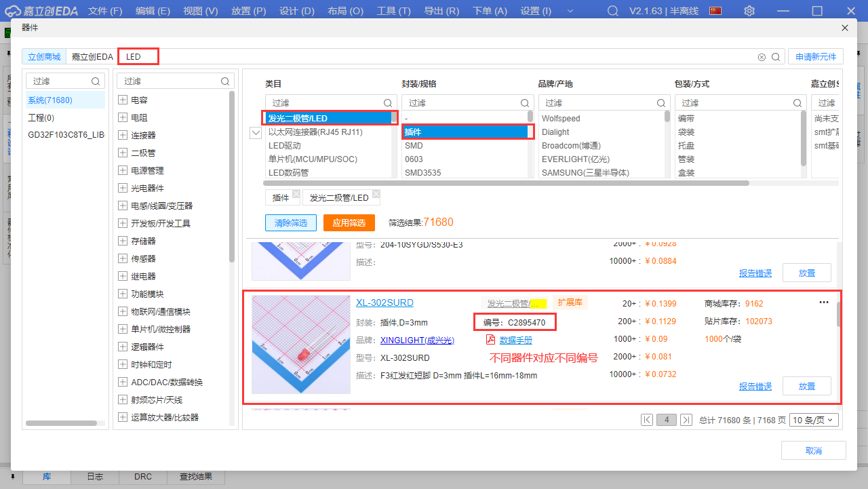Expand the 电容 category

[x=123, y=100]
